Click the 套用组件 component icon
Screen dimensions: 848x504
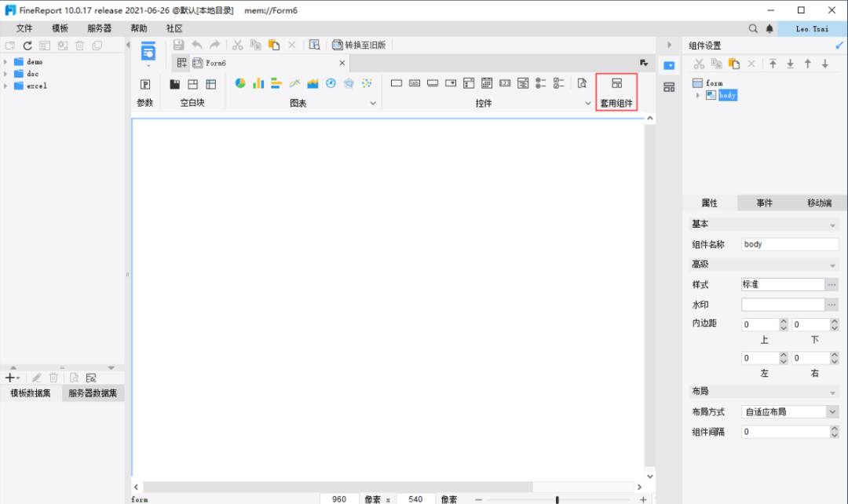[616, 84]
